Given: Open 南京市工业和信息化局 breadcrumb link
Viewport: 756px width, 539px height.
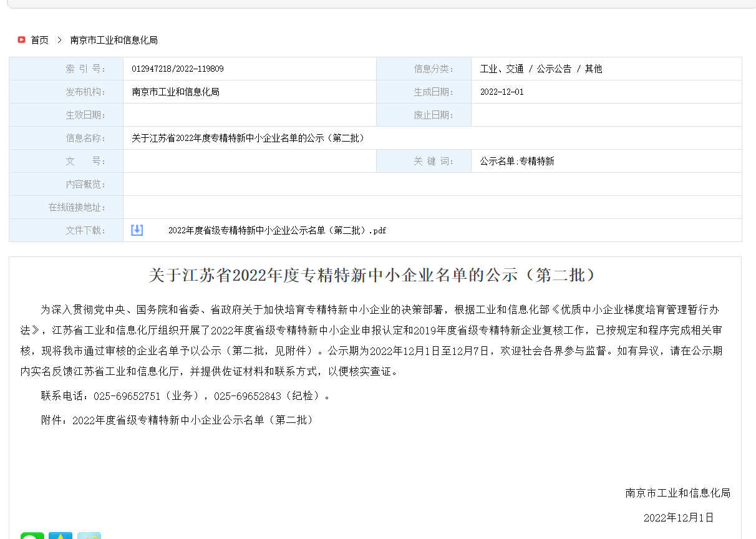Looking at the screenshot, I should tap(114, 40).
